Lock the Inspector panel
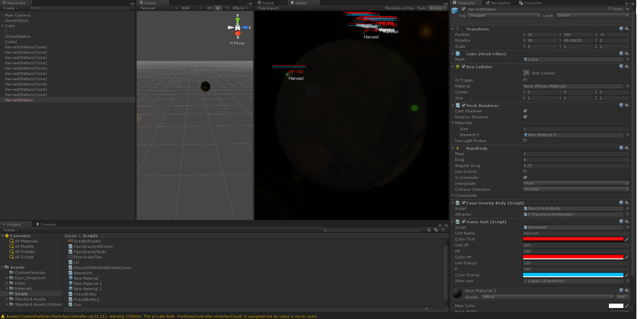Screen dimensions: 644x319 click(x=626, y=3)
